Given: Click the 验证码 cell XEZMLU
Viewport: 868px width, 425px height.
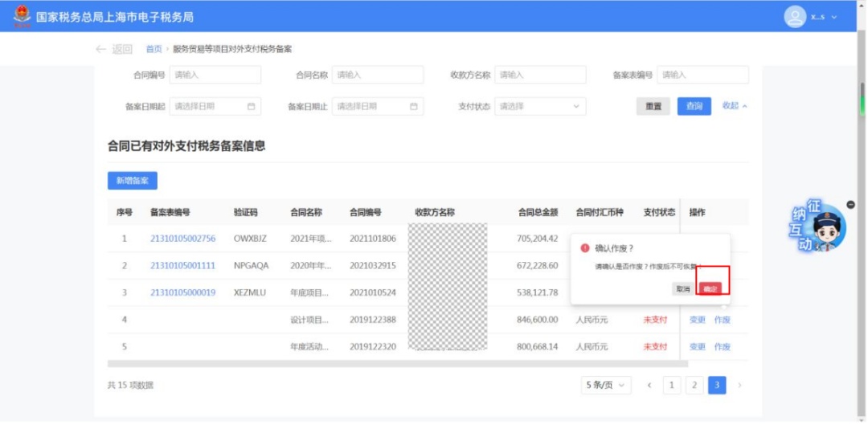Looking at the screenshot, I should pos(250,292).
